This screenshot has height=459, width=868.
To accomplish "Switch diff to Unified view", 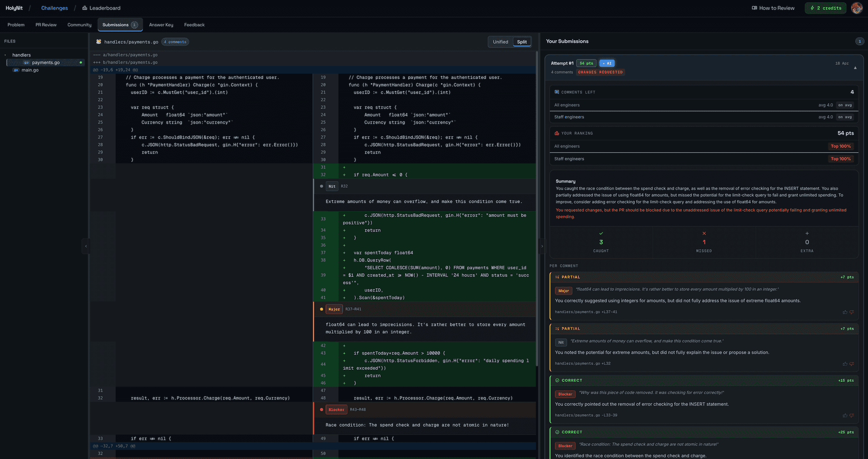I will 500,42.
